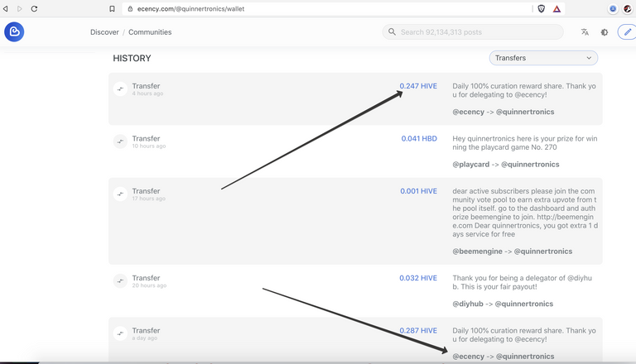Click the @ecency -> @quinnertronics text in the 0.247 HIVE row
This screenshot has width=636, height=364.
pos(503,112)
